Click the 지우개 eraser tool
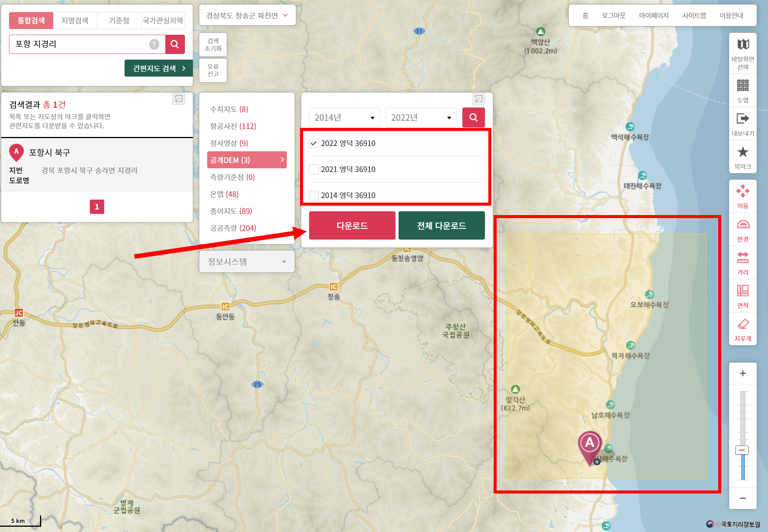 (743, 324)
